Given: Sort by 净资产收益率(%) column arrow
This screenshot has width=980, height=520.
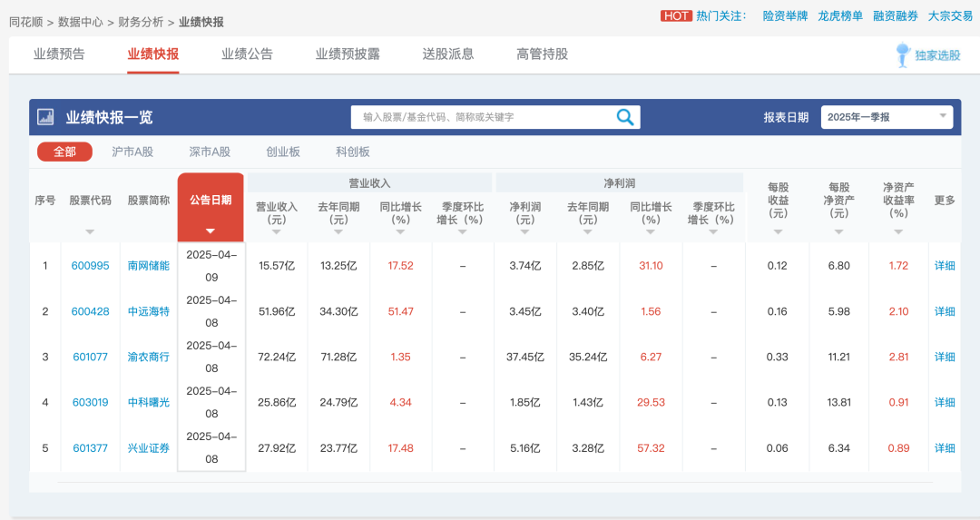Looking at the screenshot, I should click(898, 232).
